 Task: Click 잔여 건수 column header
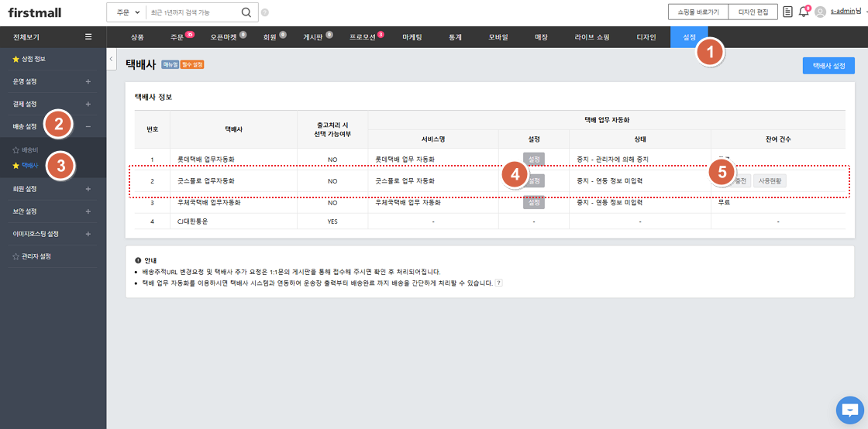(x=778, y=139)
